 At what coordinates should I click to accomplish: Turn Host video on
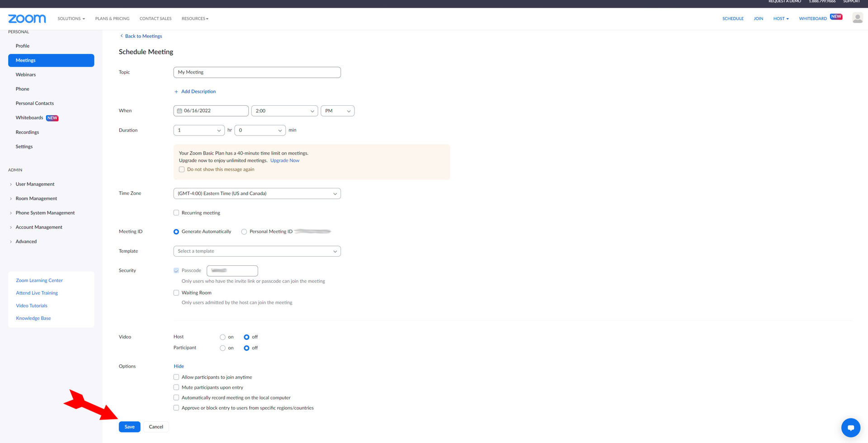point(222,337)
